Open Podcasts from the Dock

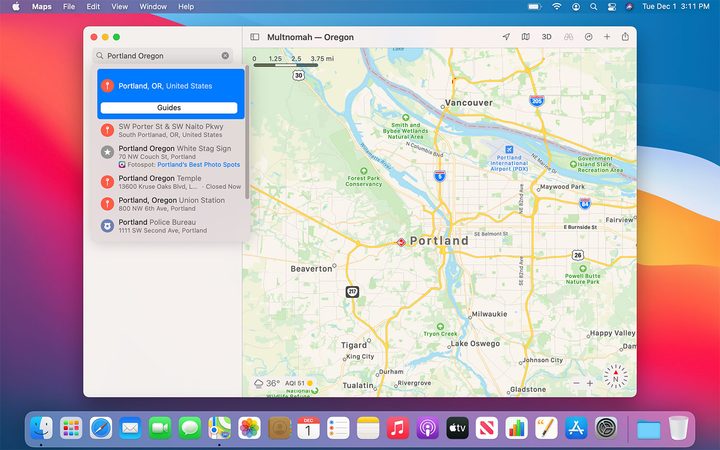coord(428,428)
